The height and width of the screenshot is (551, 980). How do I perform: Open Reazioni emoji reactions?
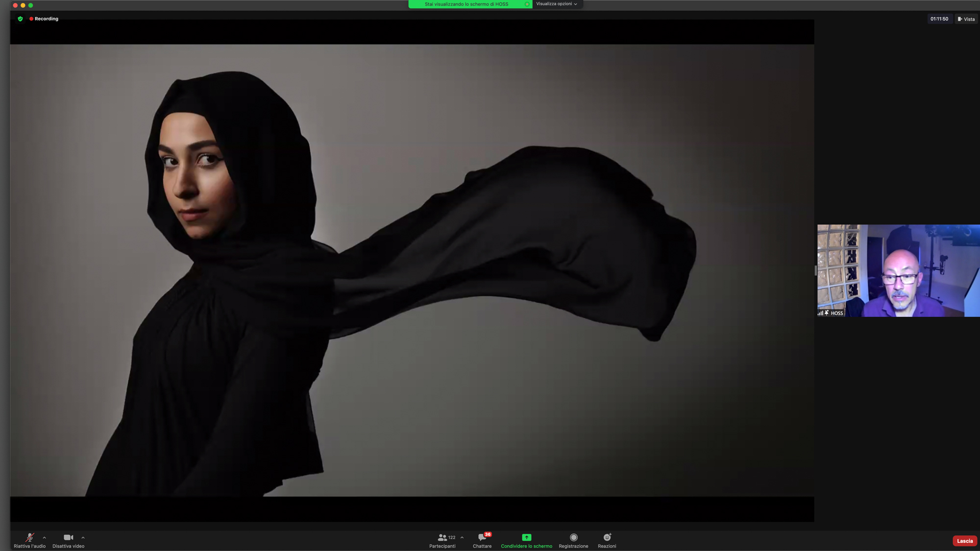[607, 540]
